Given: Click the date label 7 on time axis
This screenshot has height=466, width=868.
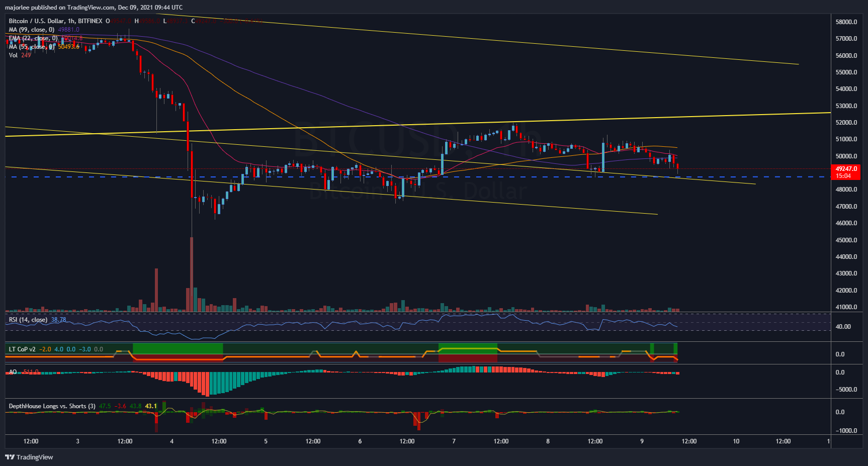Looking at the screenshot, I should coord(454,441).
